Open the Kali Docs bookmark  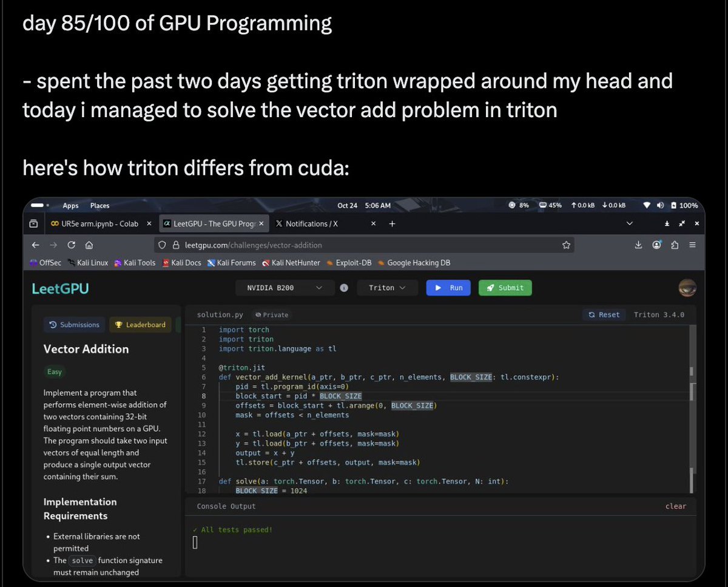coord(181,263)
